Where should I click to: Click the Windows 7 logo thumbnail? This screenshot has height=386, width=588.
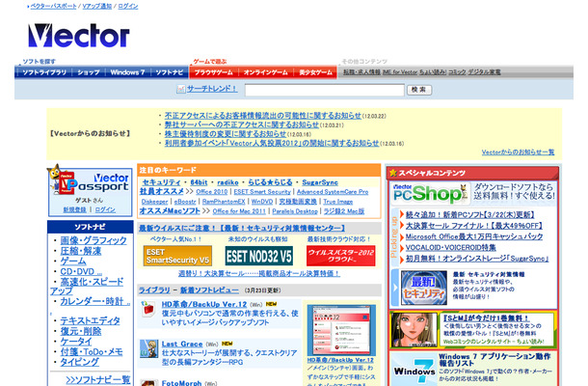point(414,370)
